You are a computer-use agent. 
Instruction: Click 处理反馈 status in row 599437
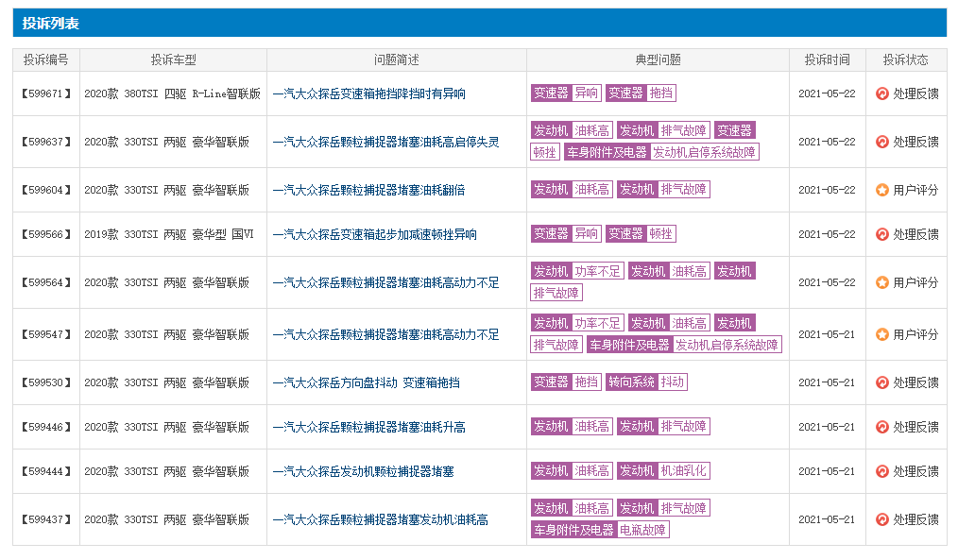(x=915, y=519)
